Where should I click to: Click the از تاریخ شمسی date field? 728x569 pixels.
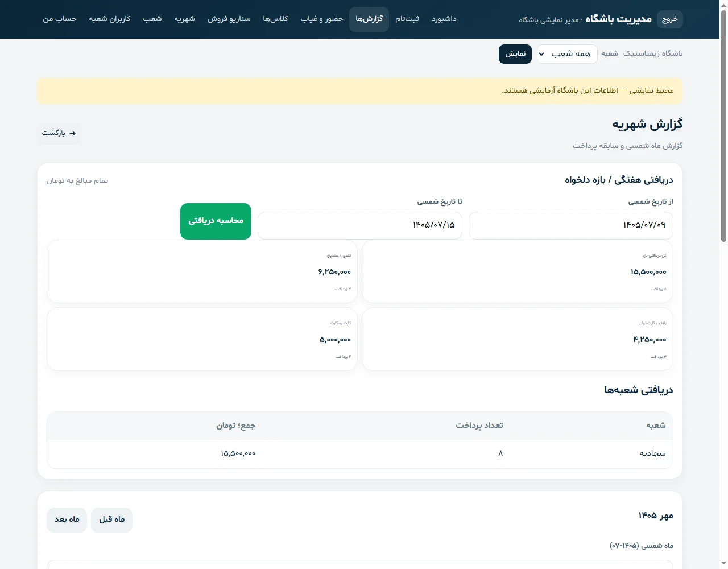coord(571,225)
